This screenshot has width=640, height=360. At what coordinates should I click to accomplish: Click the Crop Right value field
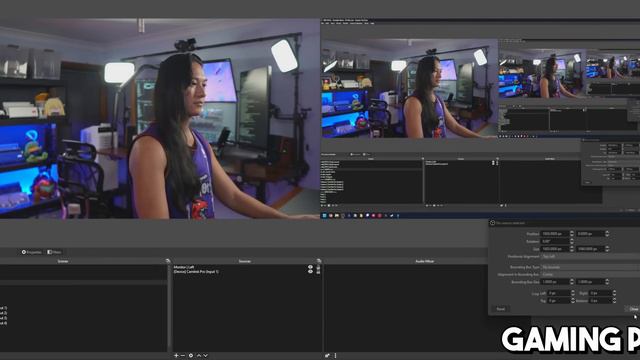point(600,293)
